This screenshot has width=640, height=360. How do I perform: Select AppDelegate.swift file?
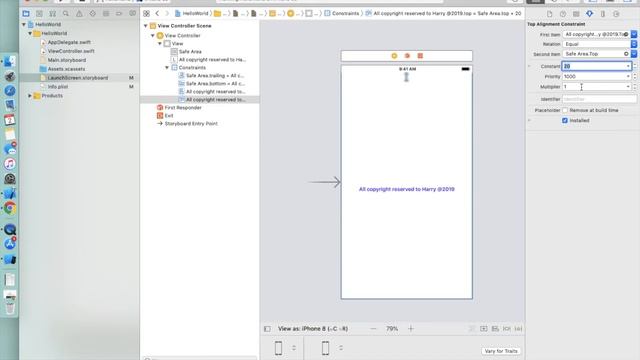click(x=69, y=42)
